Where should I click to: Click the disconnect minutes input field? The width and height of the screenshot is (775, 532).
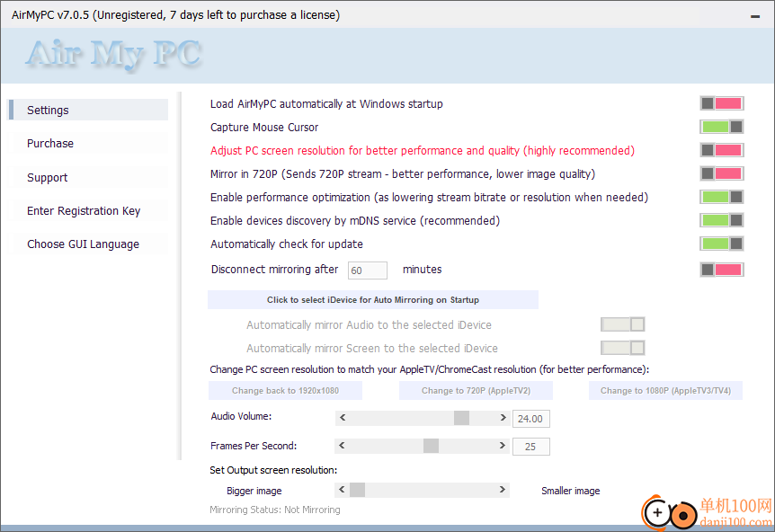(367, 270)
